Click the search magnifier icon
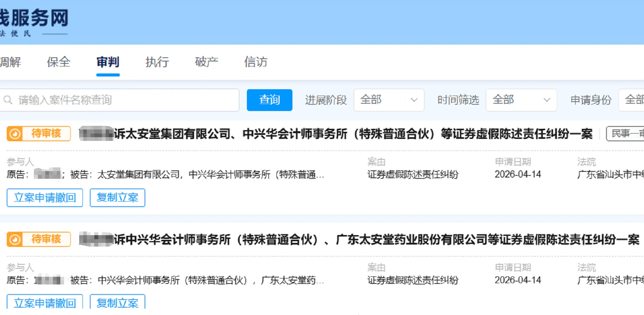This screenshot has height=315, width=644. coord(8,100)
